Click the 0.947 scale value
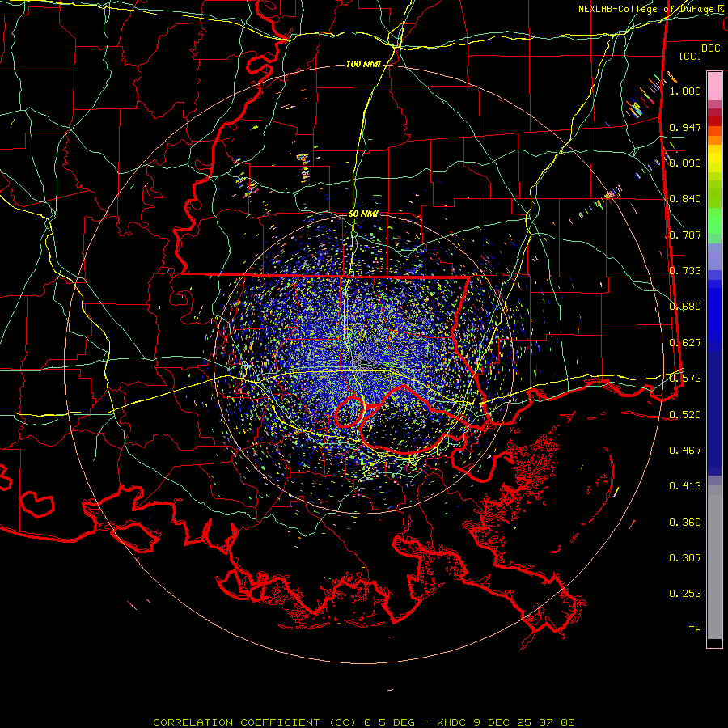The height and width of the screenshot is (728, 728). tap(685, 127)
